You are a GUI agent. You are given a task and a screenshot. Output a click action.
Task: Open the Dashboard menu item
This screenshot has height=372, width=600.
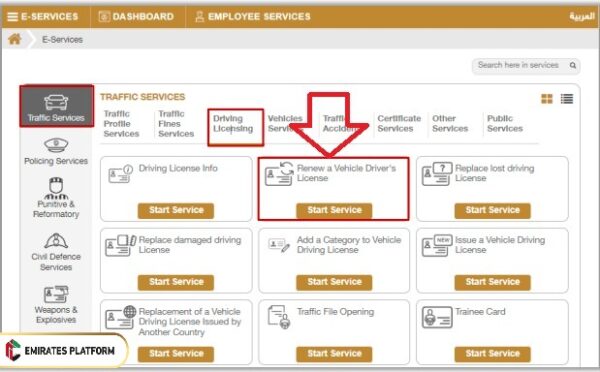point(136,16)
